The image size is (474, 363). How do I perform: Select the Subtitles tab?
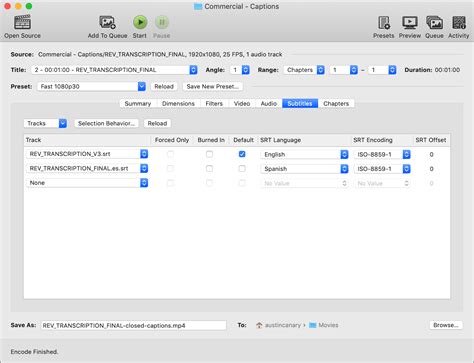coord(300,103)
